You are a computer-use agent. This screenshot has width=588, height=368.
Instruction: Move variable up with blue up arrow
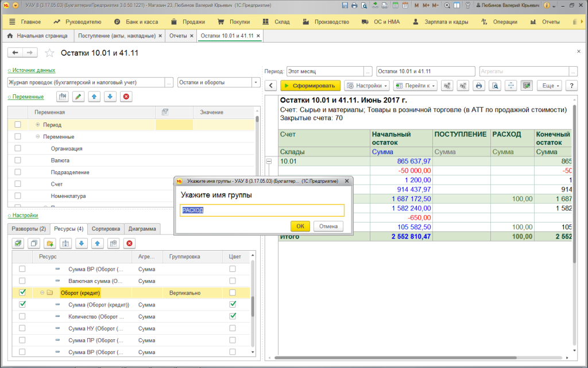tap(94, 97)
